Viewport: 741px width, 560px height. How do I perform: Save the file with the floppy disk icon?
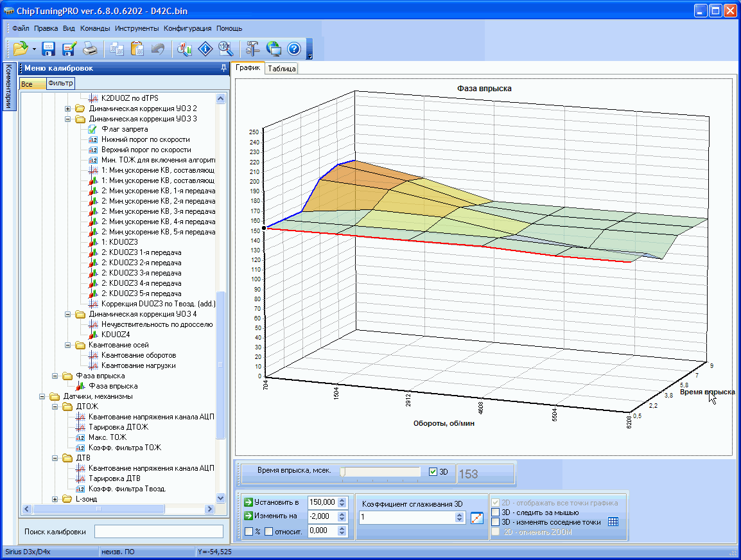pyautogui.click(x=49, y=49)
